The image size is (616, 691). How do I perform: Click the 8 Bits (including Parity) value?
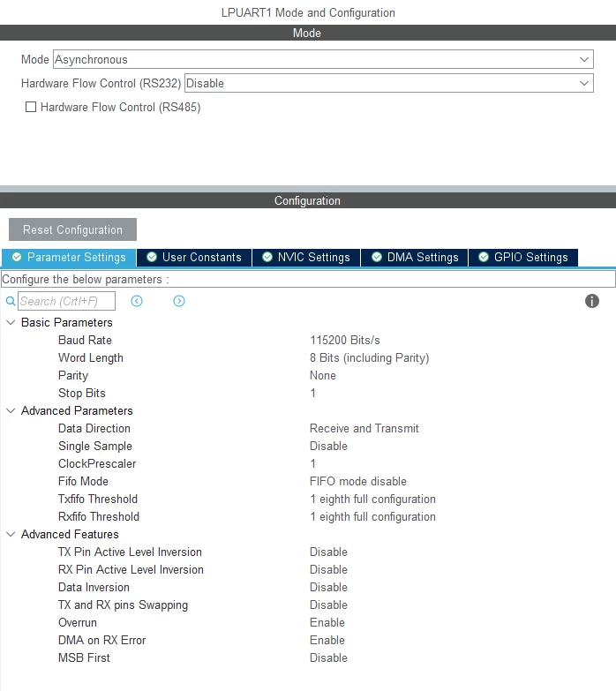pyautogui.click(x=369, y=357)
